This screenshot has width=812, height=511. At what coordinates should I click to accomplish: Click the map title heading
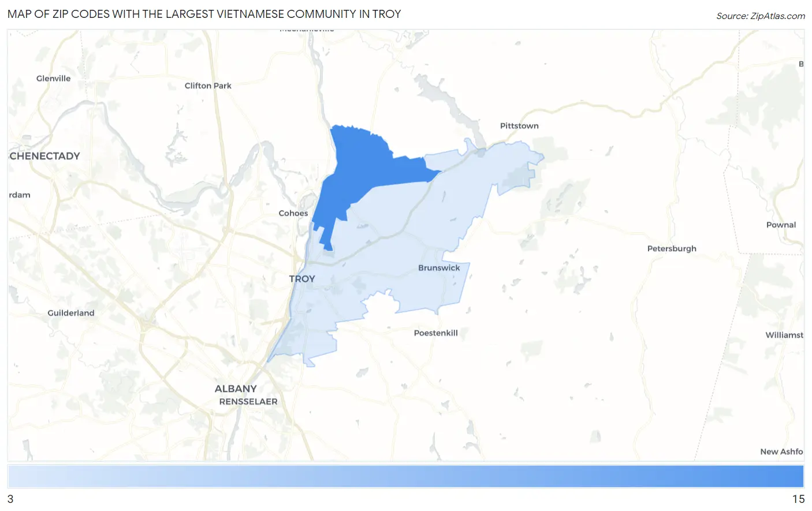[x=204, y=14]
